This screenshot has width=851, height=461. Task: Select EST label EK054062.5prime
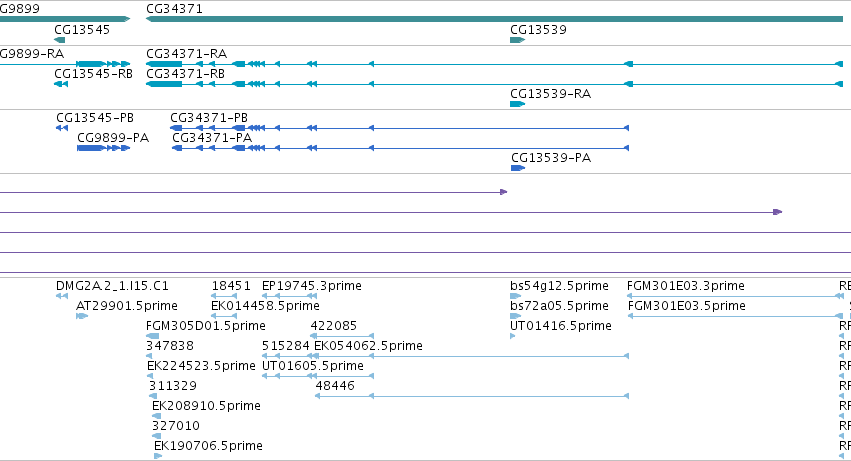click(369, 346)
